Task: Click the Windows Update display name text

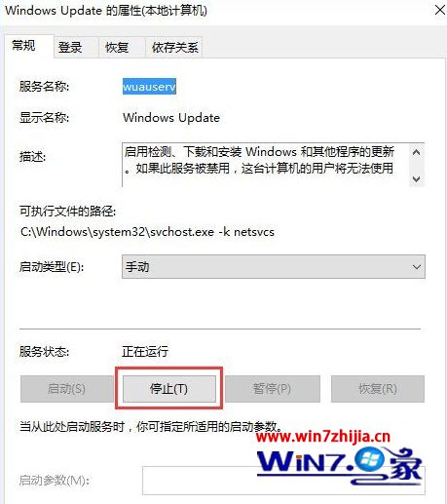Action: [x=171, y=118]
